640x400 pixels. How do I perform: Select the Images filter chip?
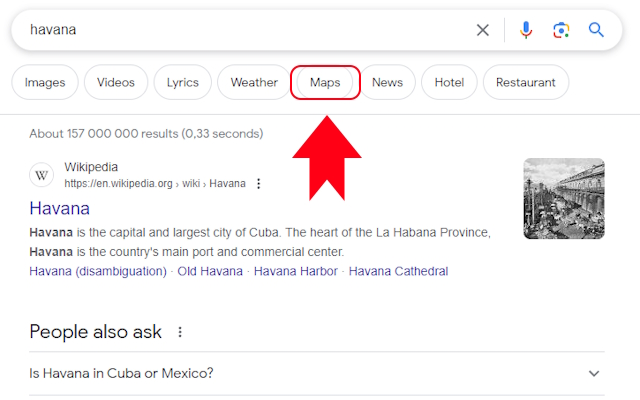[45, 82]
